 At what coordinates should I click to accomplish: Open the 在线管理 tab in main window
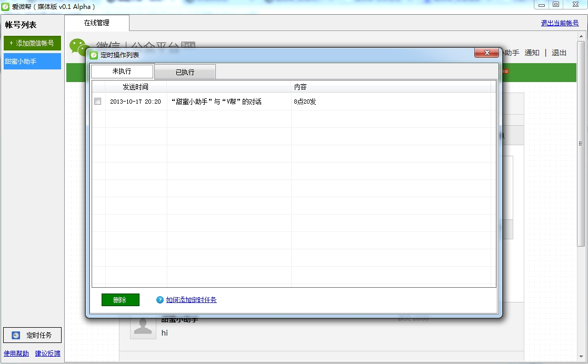pyautogui.click(x=97, y=23)
